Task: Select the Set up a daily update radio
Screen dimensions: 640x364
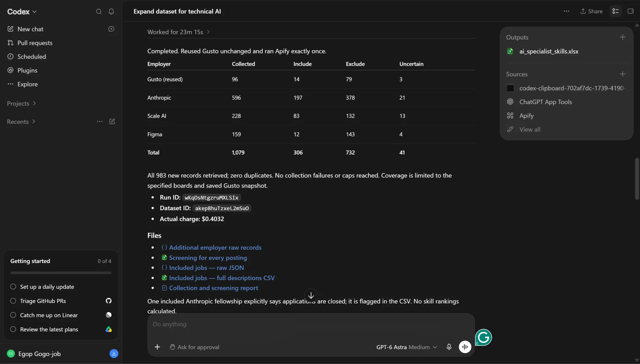Action: 13,287
